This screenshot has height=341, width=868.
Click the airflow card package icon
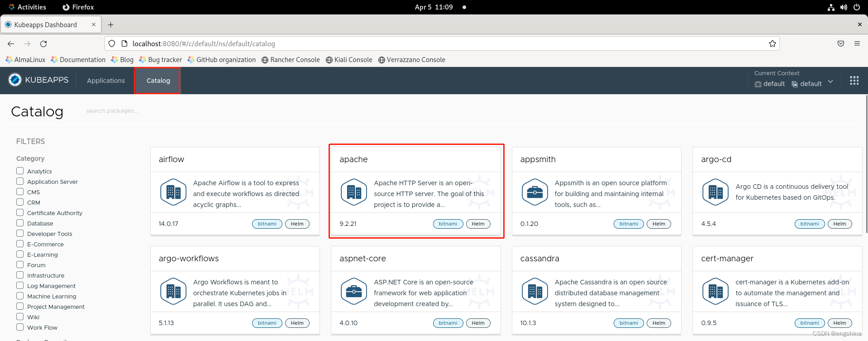coord(173,192)
